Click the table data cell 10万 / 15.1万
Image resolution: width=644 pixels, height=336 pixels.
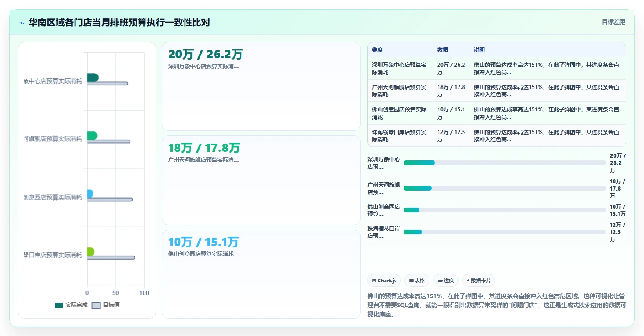pyautogui.click(x=451, y=113)
